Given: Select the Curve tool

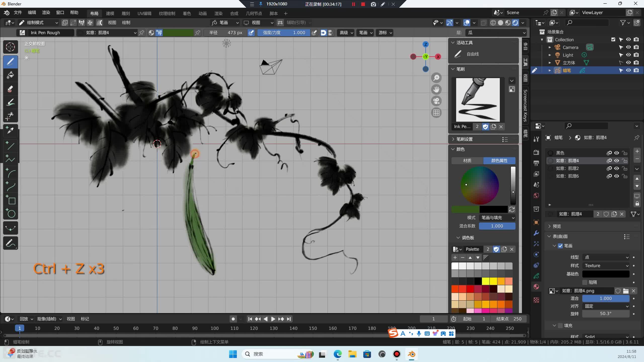Looking at the screenshot, I should click(x=10, y=186).
